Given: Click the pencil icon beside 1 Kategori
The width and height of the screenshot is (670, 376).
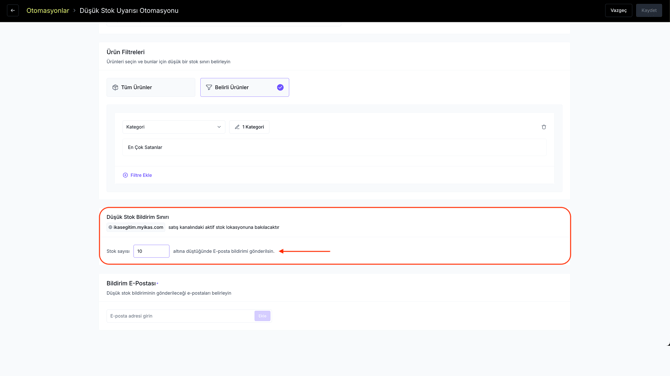Looking at the screenshot, I should pyautogui.click(x=237, y=127).
